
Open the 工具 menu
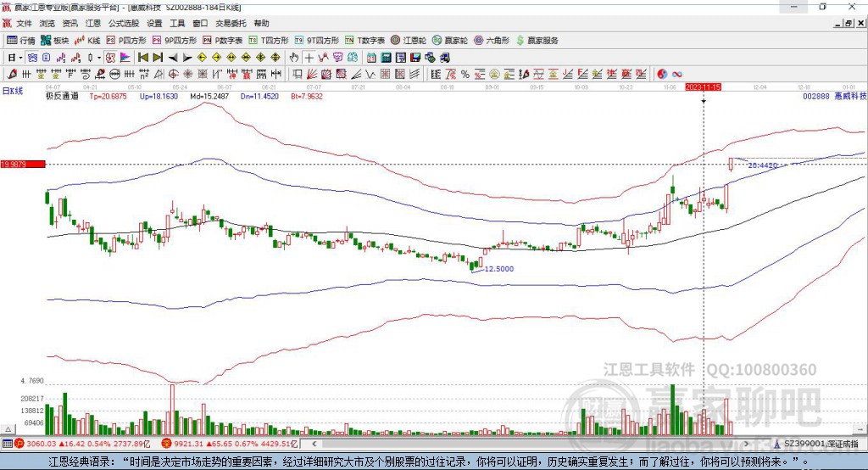[177, 23]
